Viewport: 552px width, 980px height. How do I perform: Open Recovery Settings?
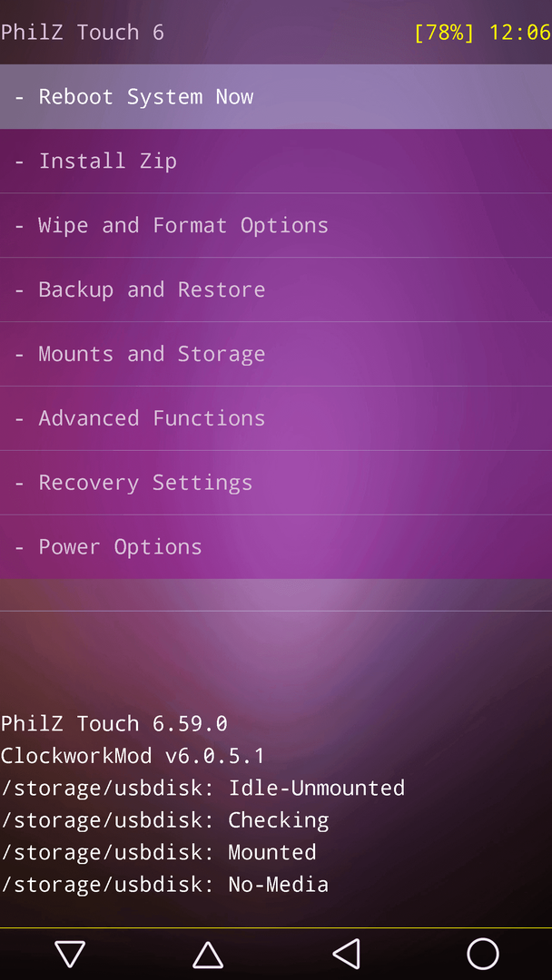click(x=276, y=483)
